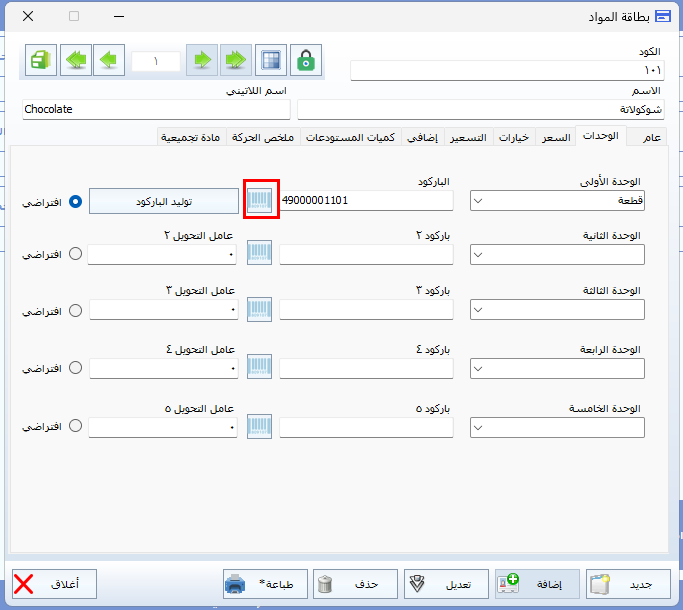The height and width of the screenshot is (610, 683).
Task: Open the grid view icon in toolbar
Action: [269, 60]
